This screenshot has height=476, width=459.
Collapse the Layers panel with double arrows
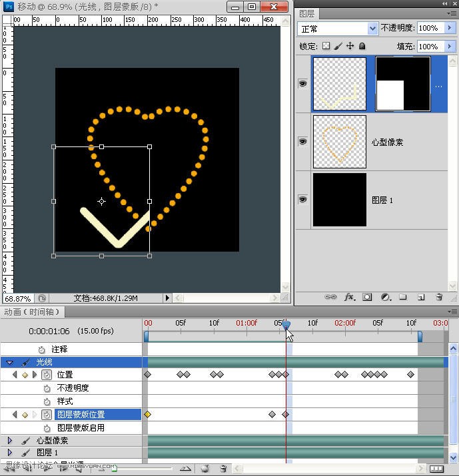(444, 3)
